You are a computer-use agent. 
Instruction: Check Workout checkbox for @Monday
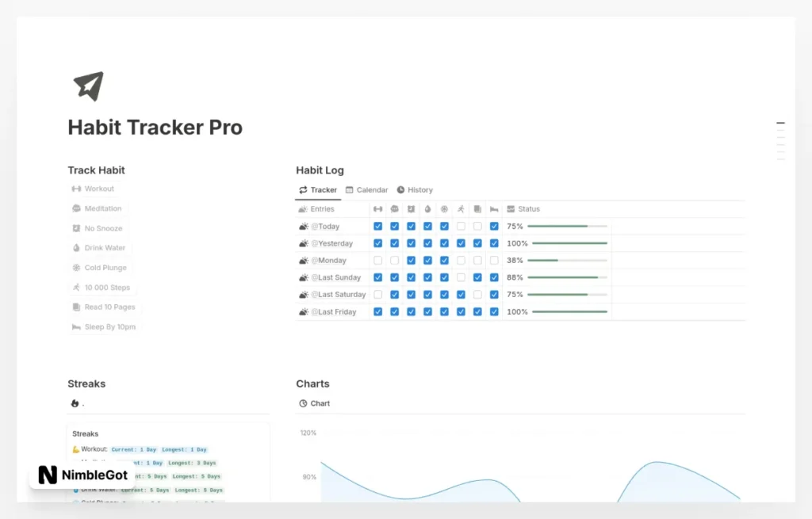coord(378,260)
